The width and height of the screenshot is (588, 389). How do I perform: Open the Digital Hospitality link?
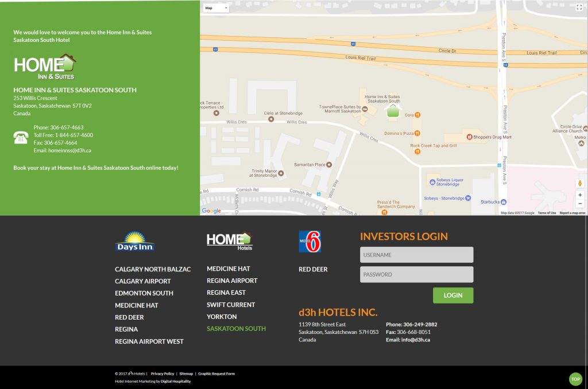click(176, 381)
